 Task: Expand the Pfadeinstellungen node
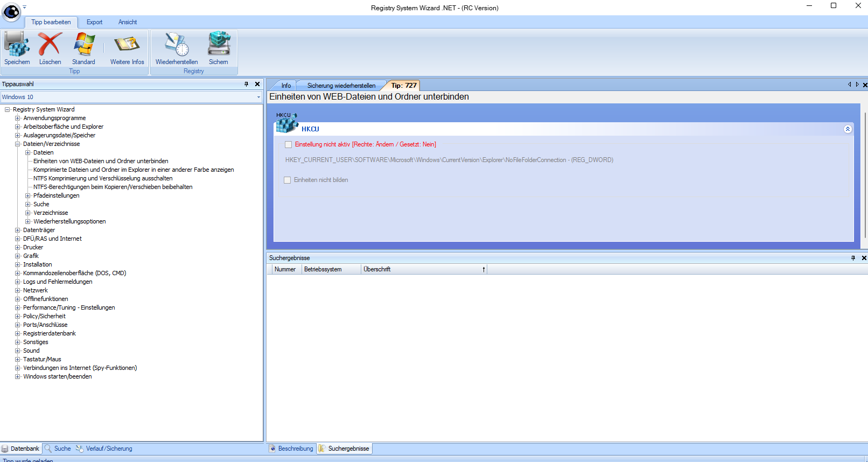tap(28, 195)
